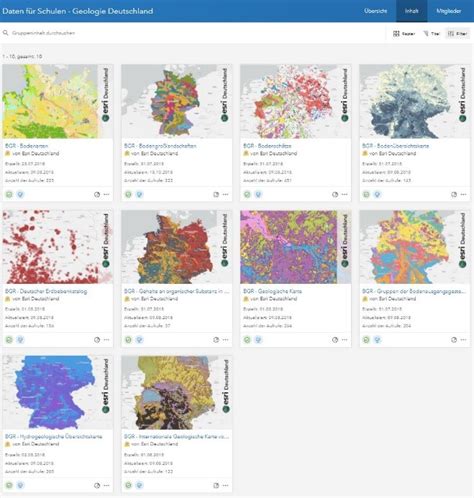Click green authoritative badge on Geologische Karte card
Screen dimensions: 474x498
[x=247, y=340]
